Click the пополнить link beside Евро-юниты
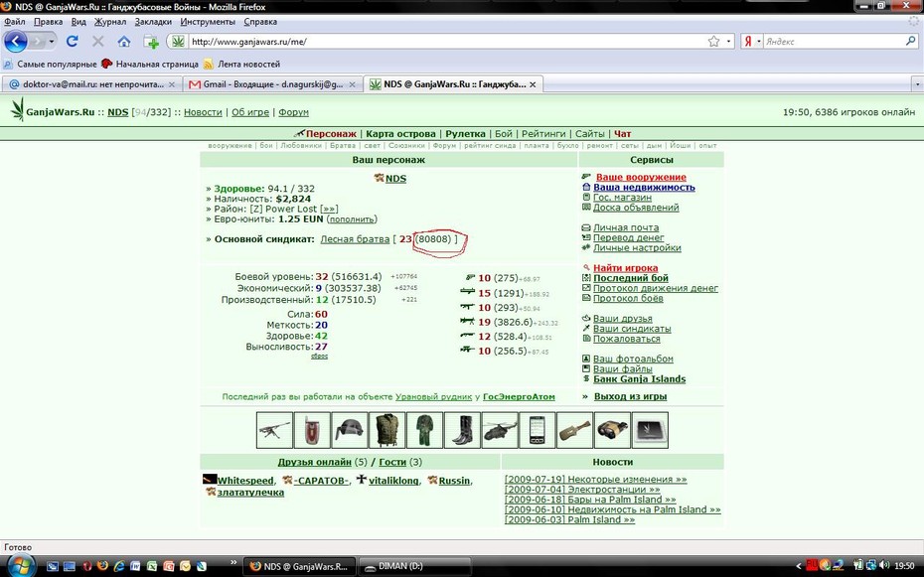The image size is (924, 577). pyautogui.click(x=352, y=219)
